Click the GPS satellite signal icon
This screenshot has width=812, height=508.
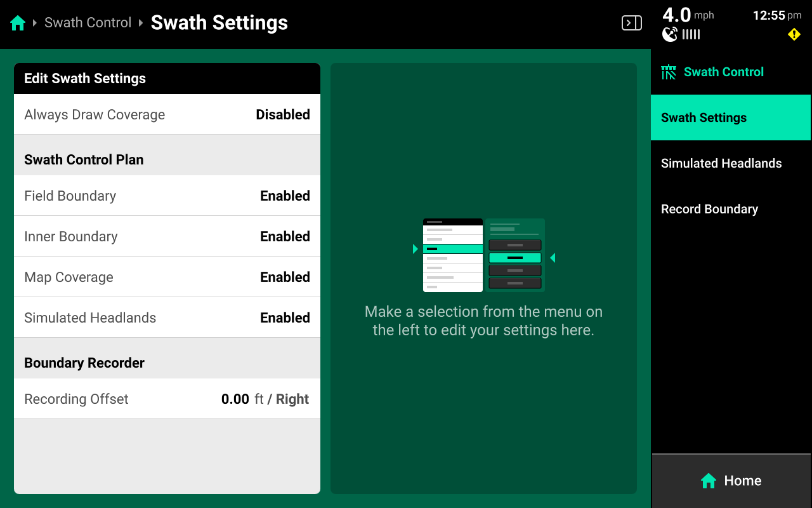(x=670, y=34)
